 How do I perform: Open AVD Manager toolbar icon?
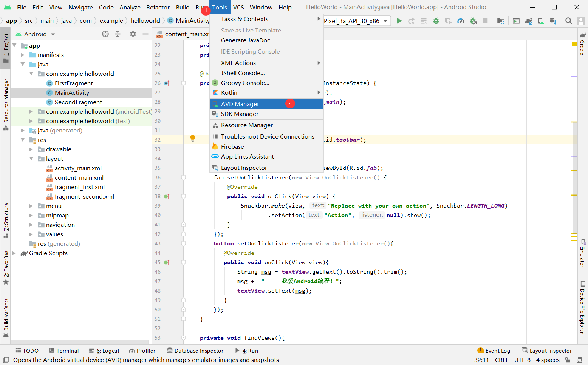(x=541, y=21)
